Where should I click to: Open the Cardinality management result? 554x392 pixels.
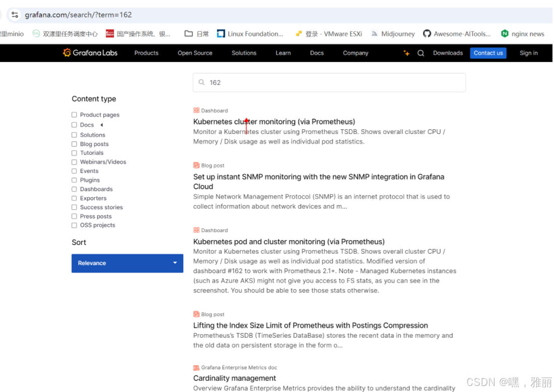point(235,378)
